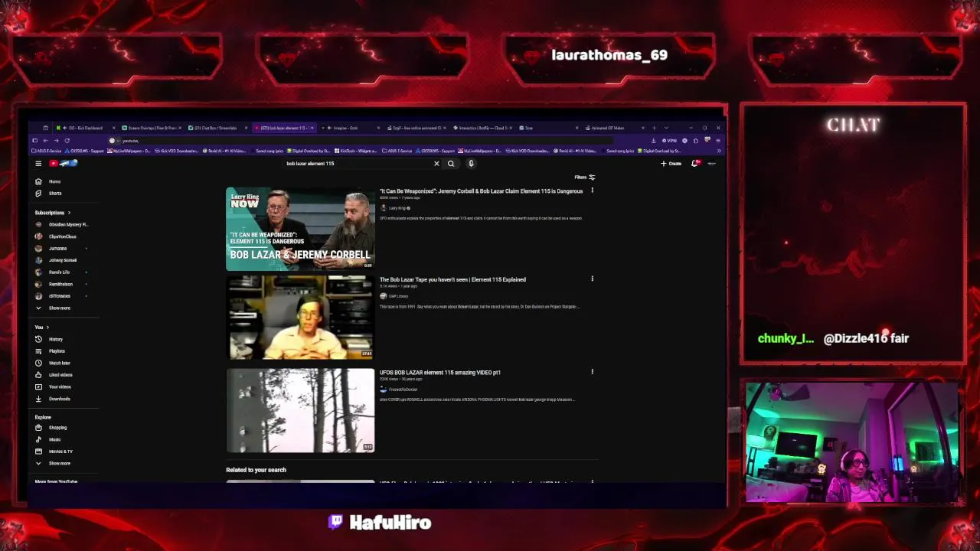
Task: Open the browser downloads icon
Action: click(654, 140)
